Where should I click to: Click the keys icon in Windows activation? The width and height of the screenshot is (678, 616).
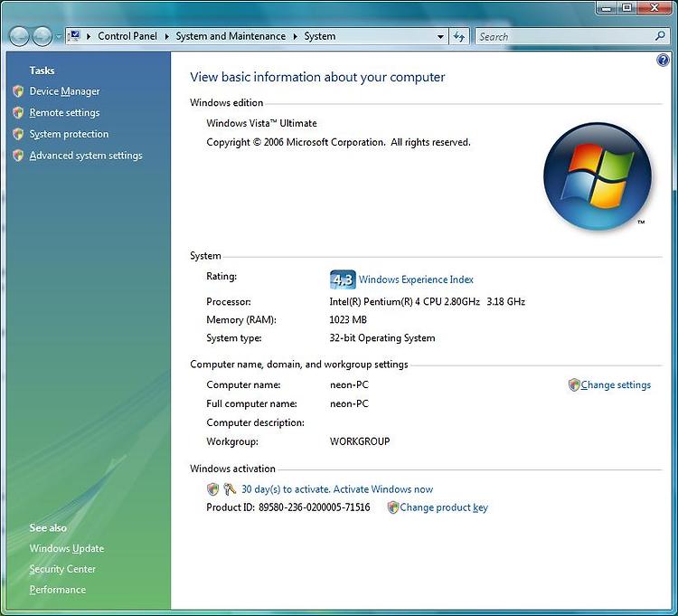(x=230, y=489)
